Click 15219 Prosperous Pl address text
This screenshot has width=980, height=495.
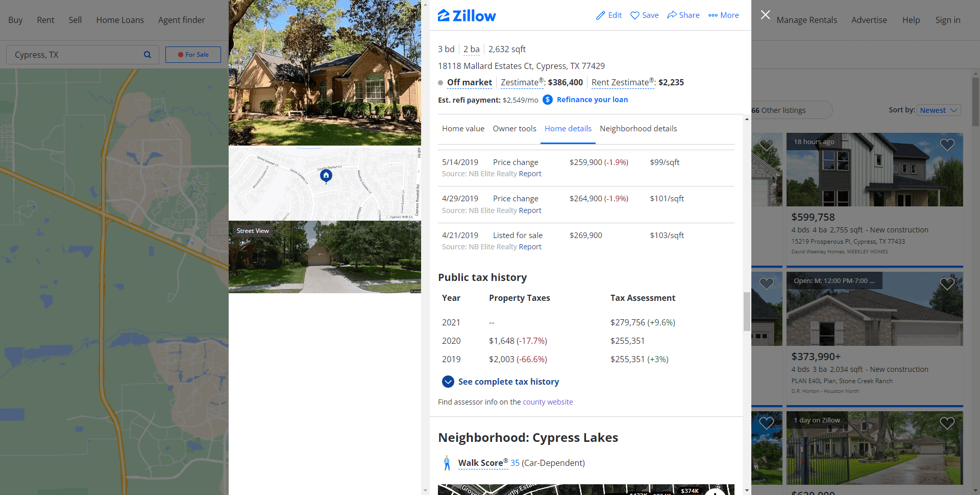[x=848, y=242]
